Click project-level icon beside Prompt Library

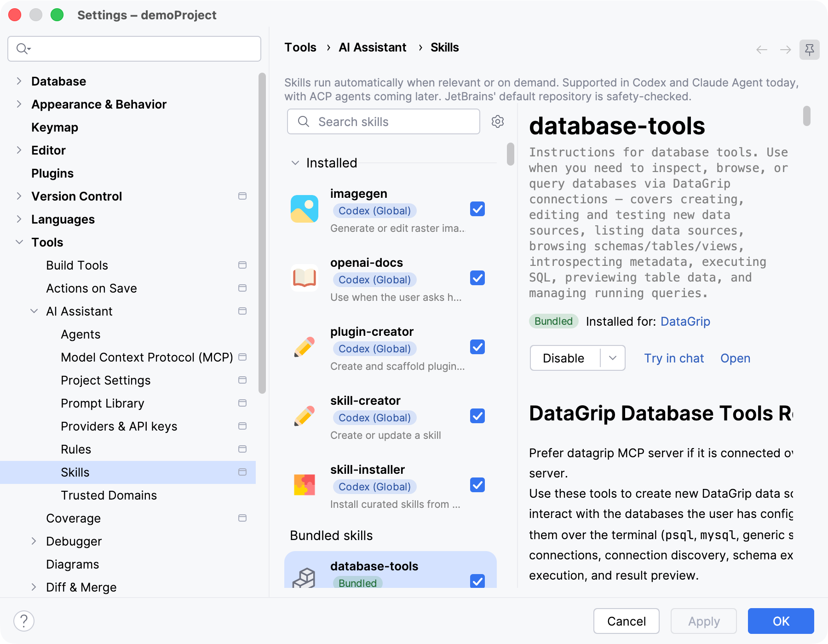click(242, 403)
